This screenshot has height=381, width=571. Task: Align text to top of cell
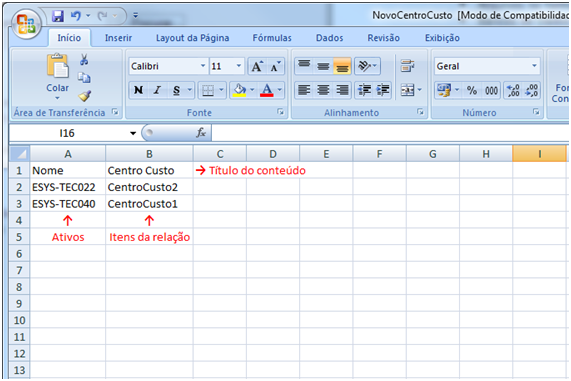coord(304,66)
